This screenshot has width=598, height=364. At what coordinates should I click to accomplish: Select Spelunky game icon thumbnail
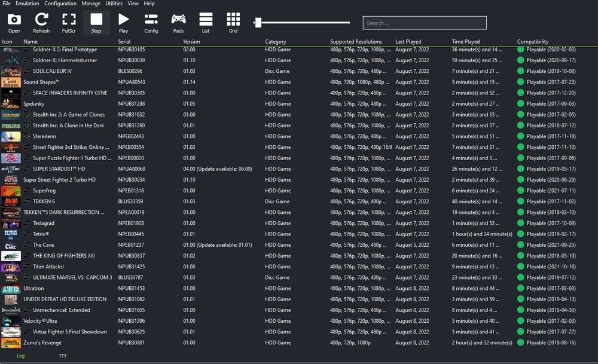11,103
